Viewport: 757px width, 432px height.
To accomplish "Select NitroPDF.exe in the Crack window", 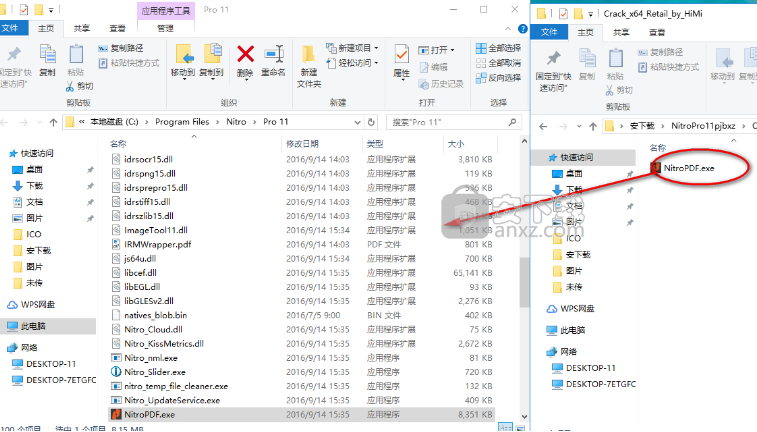I will pyautogui.click(x=688, y=168).
